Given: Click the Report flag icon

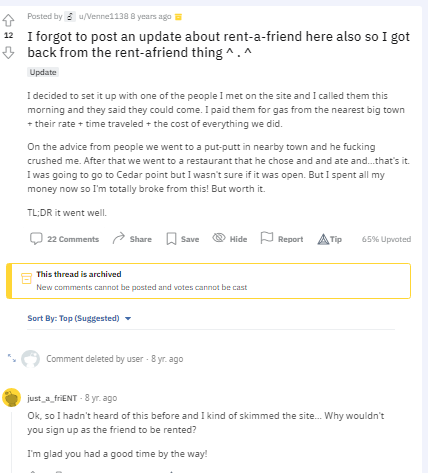Looking at the screenshot, I should pyautogui.click(x=266, y=238).
